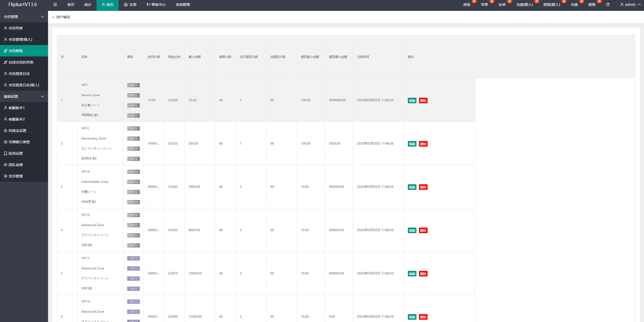Click the 短信设置 phone icon

(6, 153)
